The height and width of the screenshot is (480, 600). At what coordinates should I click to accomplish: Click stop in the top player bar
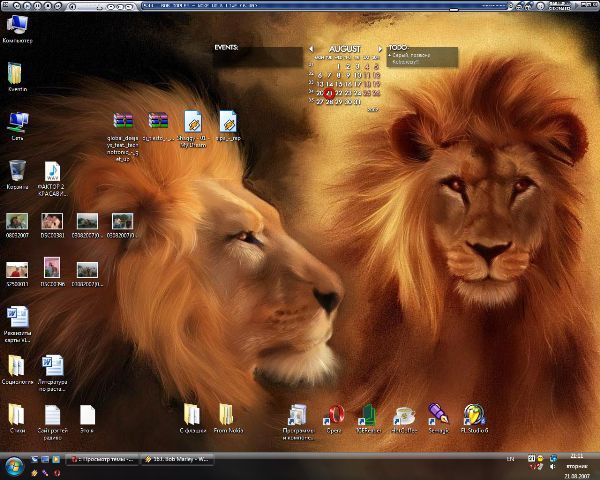coord(48,6)
